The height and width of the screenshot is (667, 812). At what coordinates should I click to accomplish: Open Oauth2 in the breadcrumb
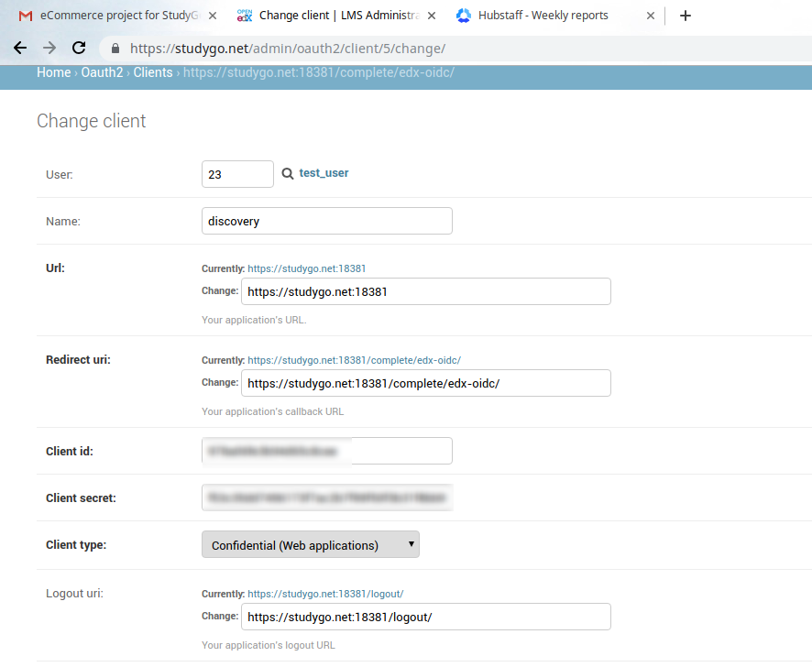[x=102, y=72]
